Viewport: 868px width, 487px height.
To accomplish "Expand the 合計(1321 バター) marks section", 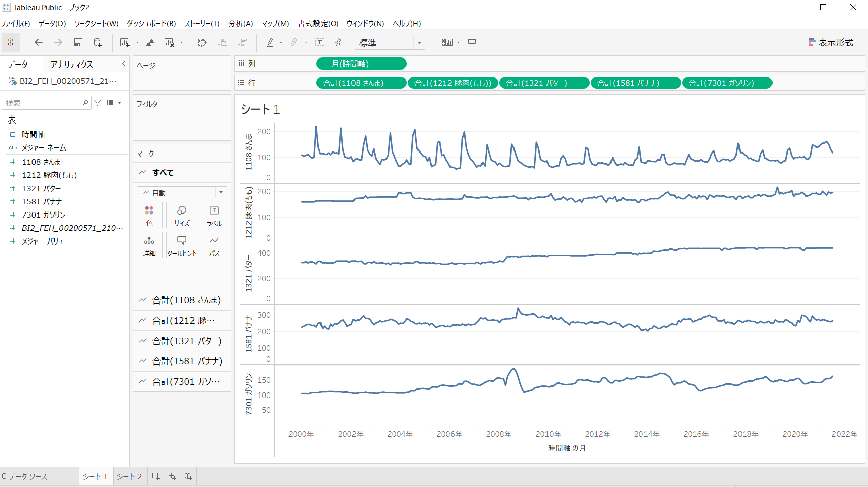I will pos(182,341).
